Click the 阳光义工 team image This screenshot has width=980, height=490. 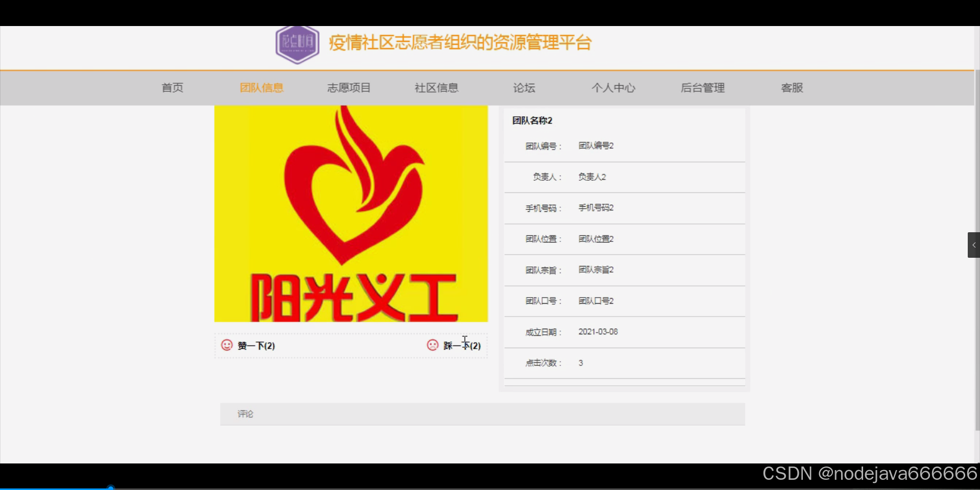[x=351, y=214]
